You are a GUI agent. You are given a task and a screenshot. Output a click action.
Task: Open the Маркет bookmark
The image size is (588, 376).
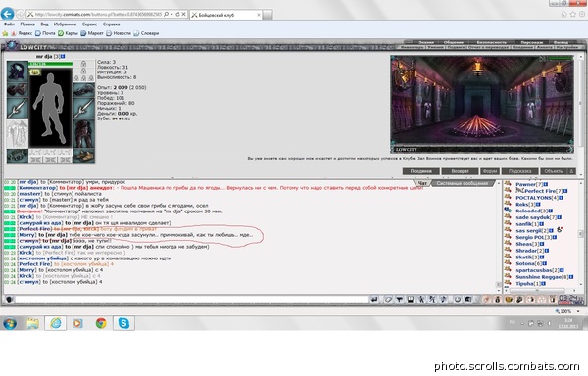pos(92,33)
